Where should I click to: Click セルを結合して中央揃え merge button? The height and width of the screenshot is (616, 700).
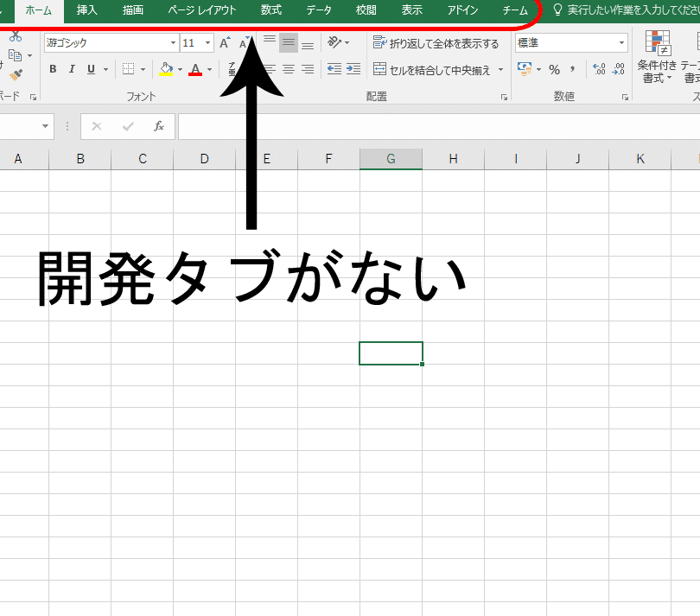(x=432, y=69)
